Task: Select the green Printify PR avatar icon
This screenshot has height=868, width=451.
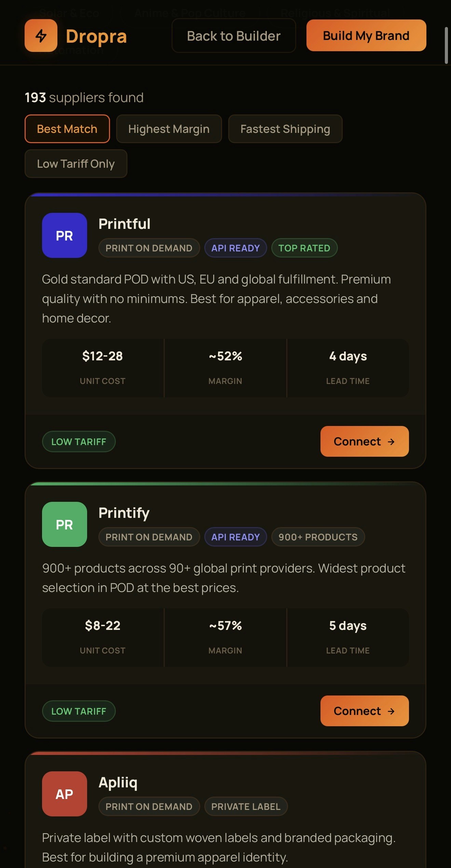Action: [64, 524]
